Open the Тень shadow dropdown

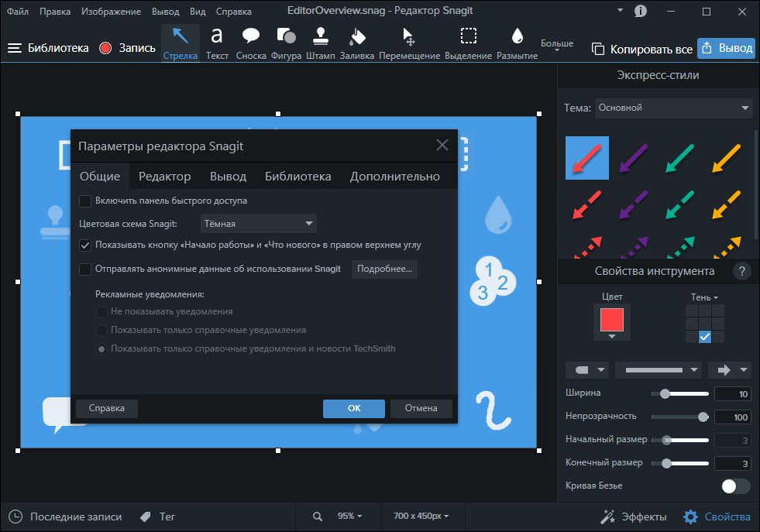coord(704,297)
